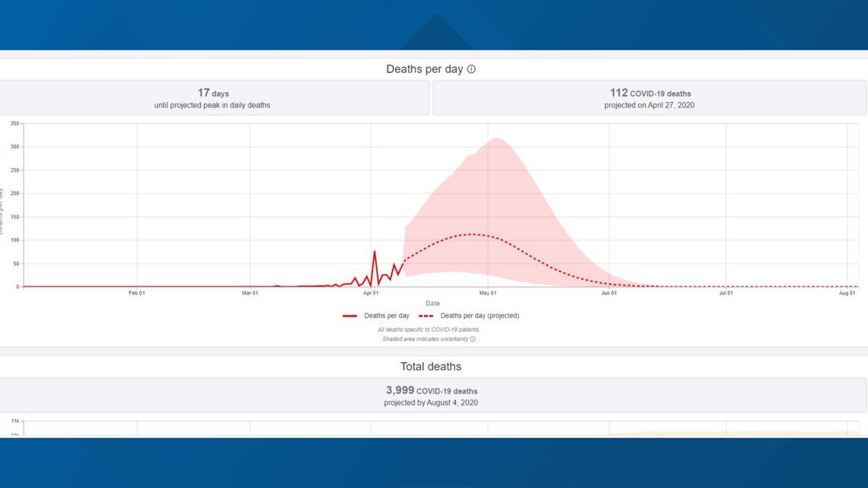Click the dashed red line legend marker
Image resolution: width=868 pixels, height=488 pixels.
coord(426,316)
